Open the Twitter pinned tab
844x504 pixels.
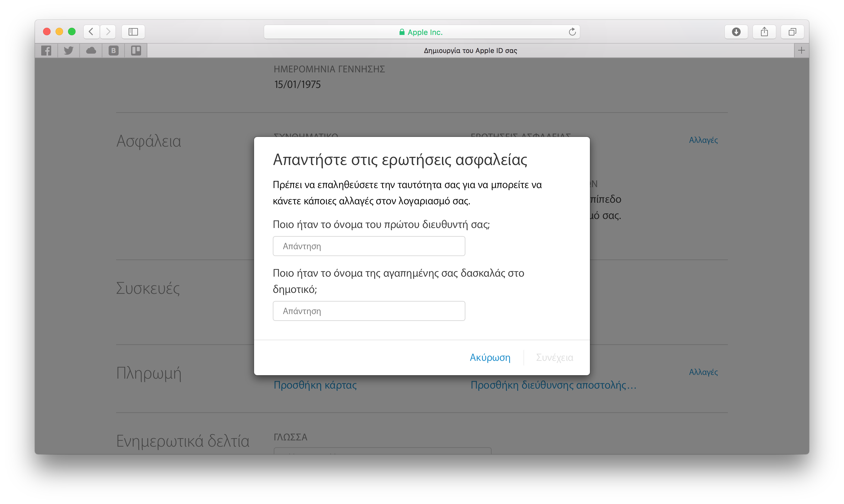(x=69, y=51)
